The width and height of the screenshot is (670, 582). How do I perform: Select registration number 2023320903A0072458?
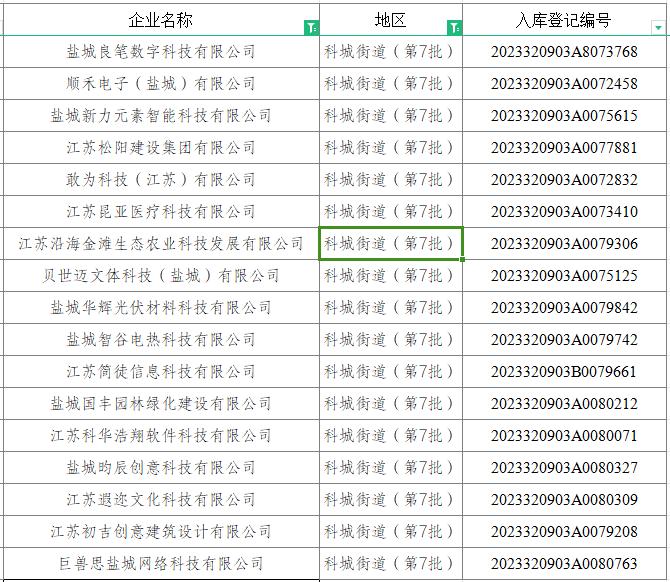(x=564, y=84)
